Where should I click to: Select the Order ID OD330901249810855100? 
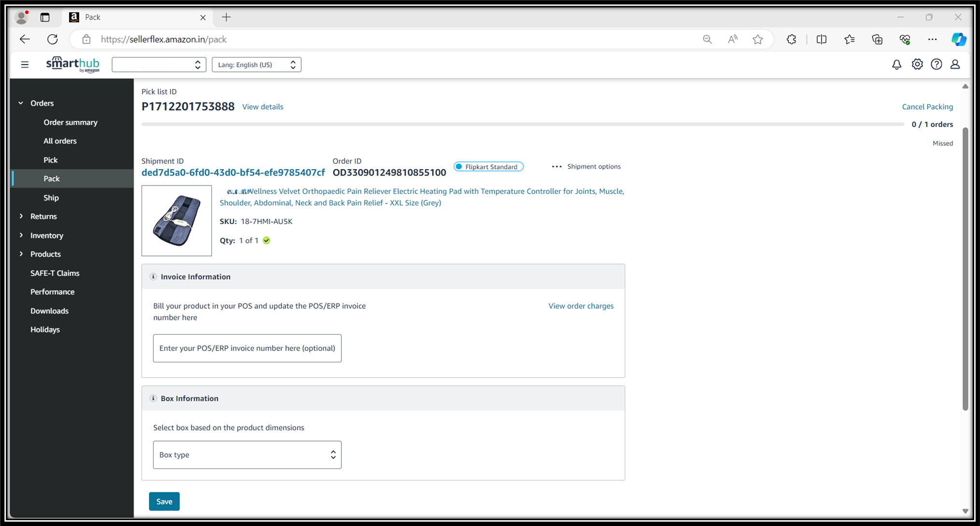(x=389, y=172)
